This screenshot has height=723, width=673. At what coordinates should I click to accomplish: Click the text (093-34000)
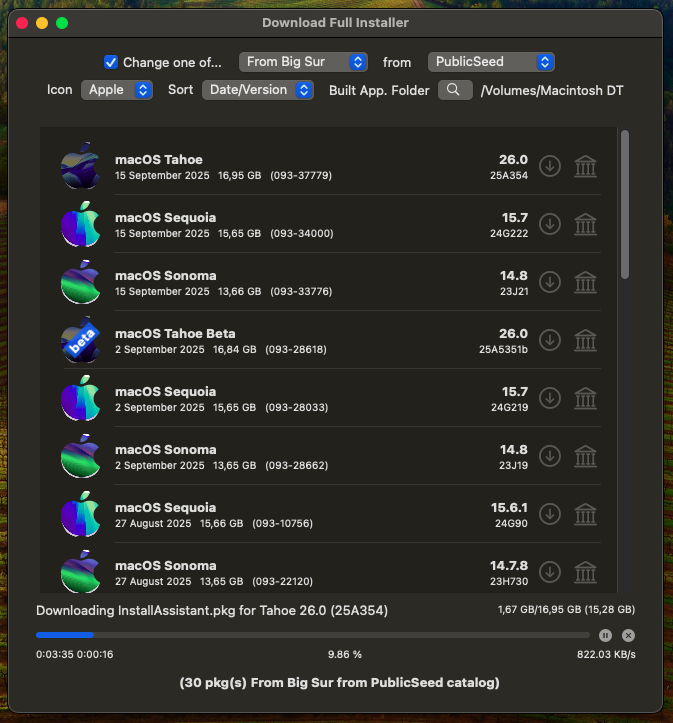[301, 233]
